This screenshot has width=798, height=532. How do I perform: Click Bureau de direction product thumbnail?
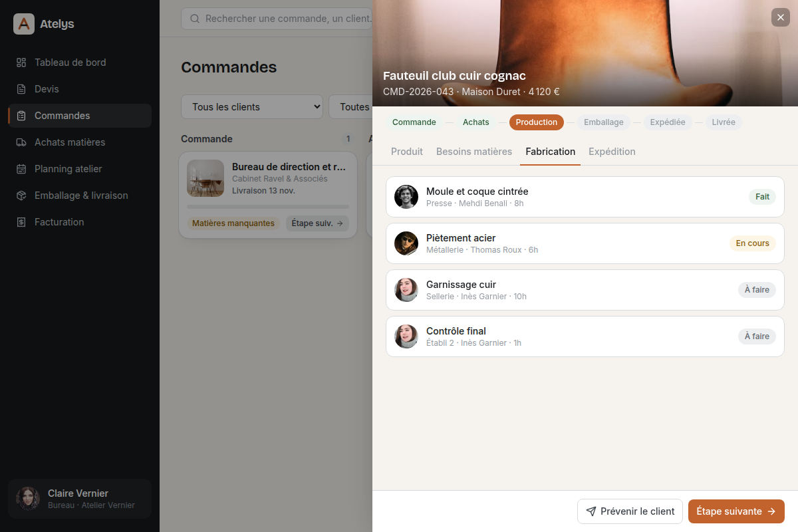205,178
